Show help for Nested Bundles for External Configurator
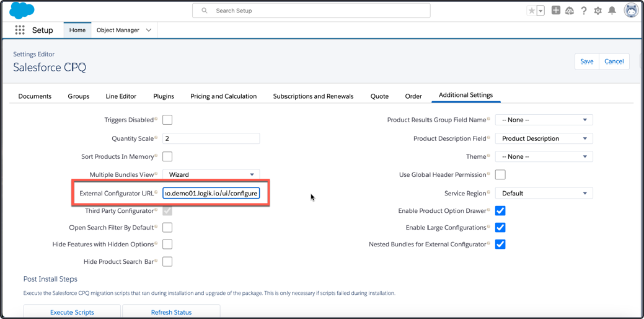This screenshot has width=644, height=319. pyautogui.click(x=489, y=244)
